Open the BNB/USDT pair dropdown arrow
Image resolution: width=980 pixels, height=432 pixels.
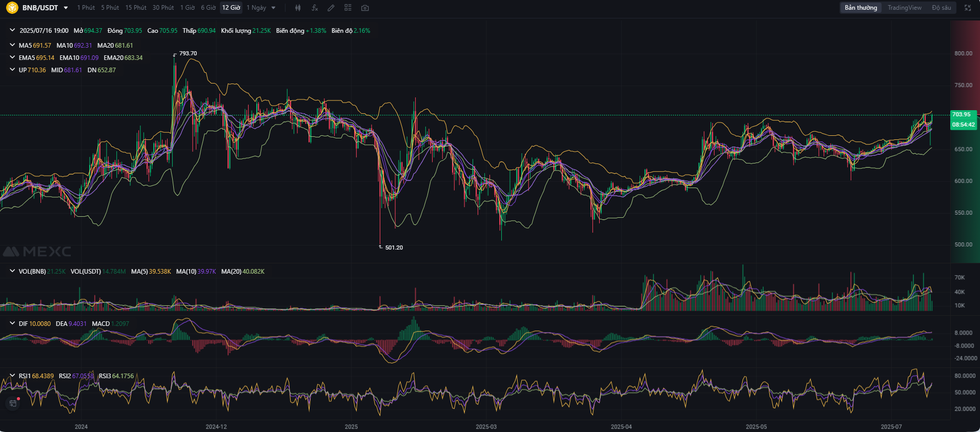click(66, 8)
